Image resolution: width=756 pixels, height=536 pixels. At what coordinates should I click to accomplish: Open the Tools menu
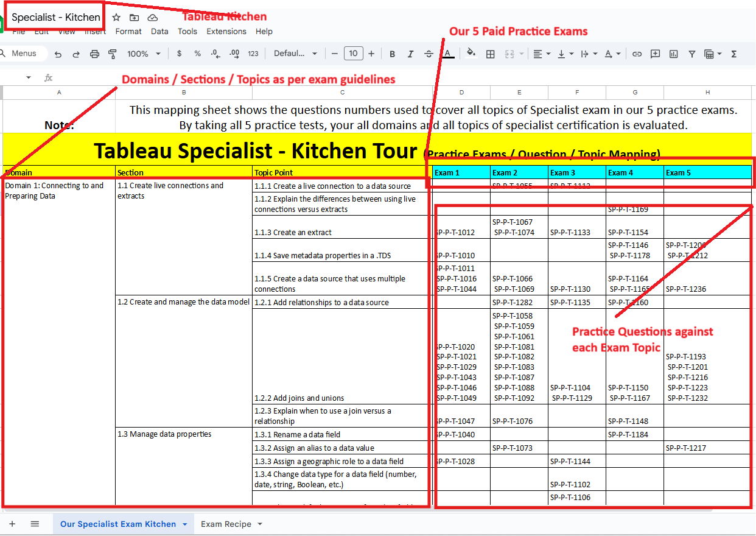pyautogui.click(x=187, y=32)
